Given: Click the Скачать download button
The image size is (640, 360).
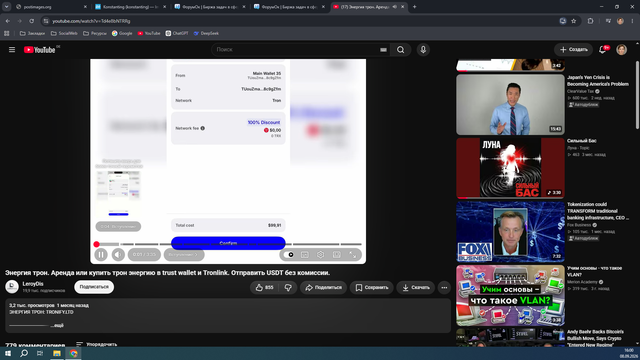Looking at the screenshot, I should (x=416, y=288).
